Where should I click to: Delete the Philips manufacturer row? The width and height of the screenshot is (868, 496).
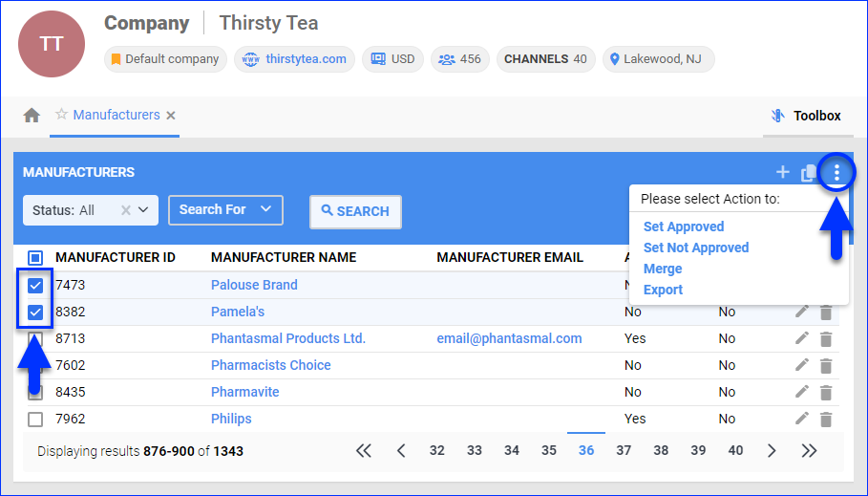coord(826,419)
